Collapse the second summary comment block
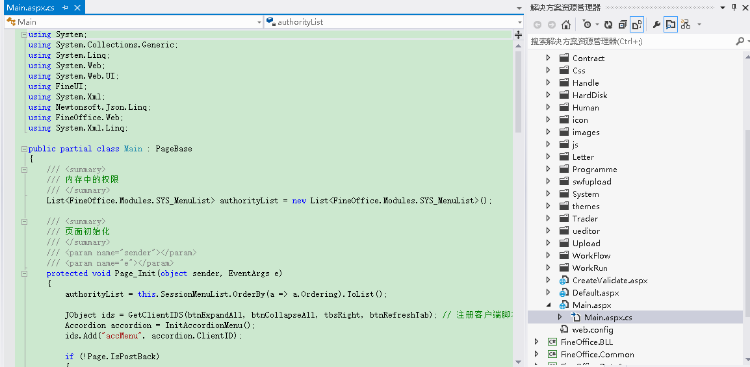 tap(23, 222)
